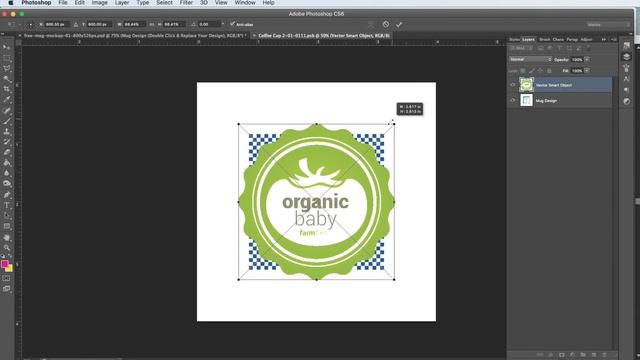Change the screen mode
Viewport: 640px width, 360px height.
(7, 289)
